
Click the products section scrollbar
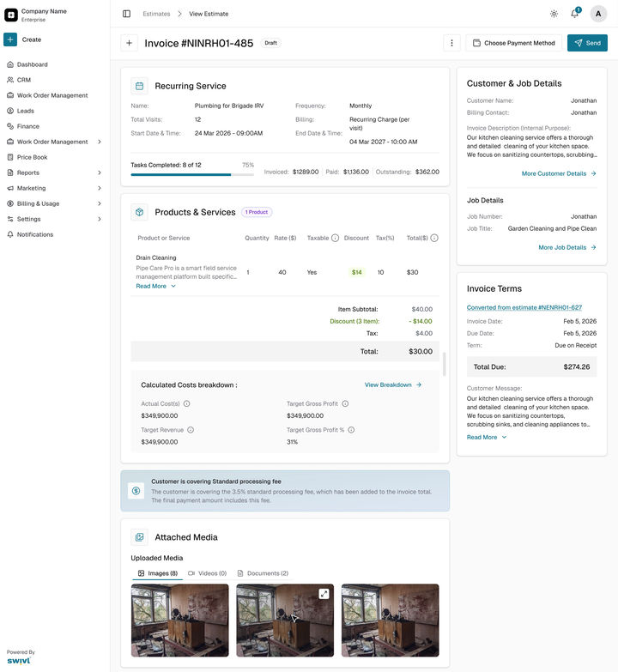pos(445,364)
